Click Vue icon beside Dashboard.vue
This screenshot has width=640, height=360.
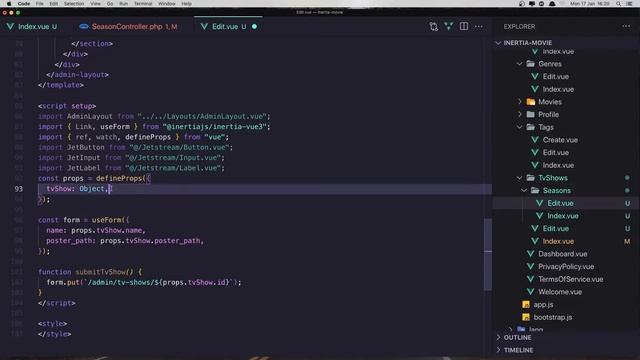click(531, 254)
